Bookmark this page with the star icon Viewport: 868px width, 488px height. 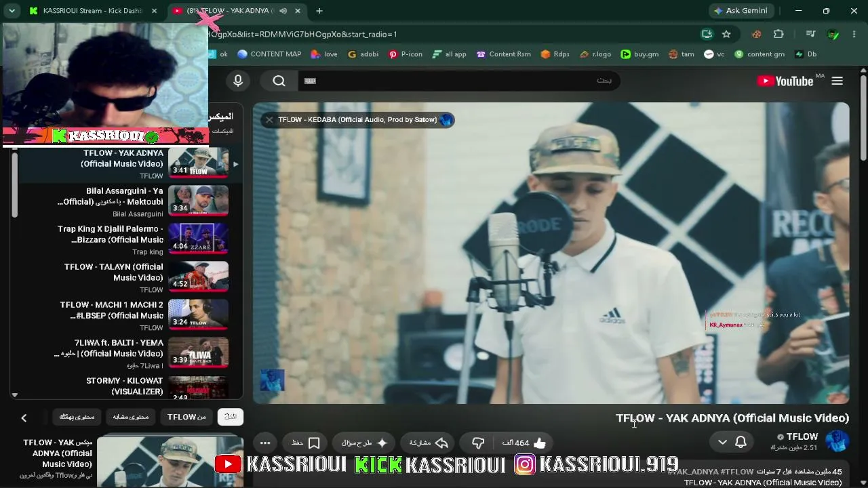tap(726, 34)
